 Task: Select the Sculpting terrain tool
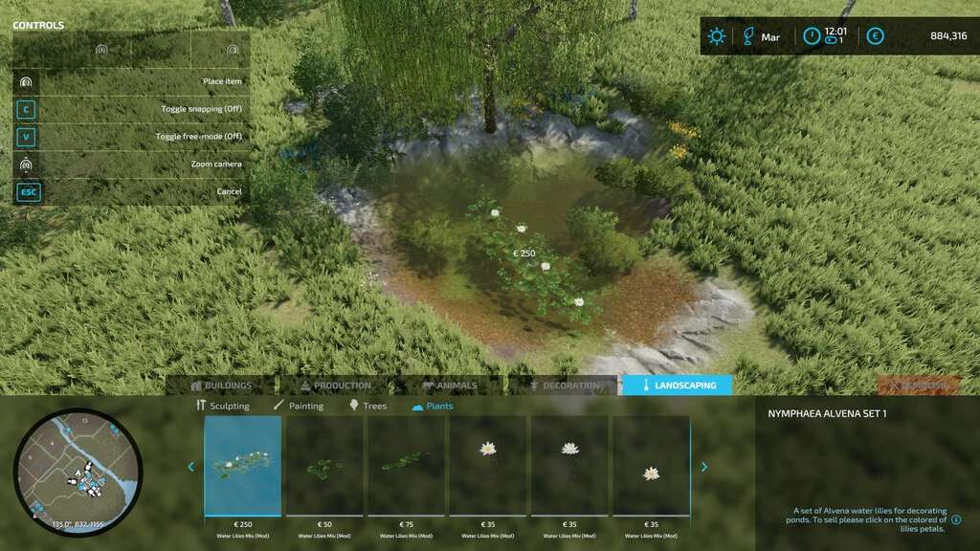coord(222,406)
